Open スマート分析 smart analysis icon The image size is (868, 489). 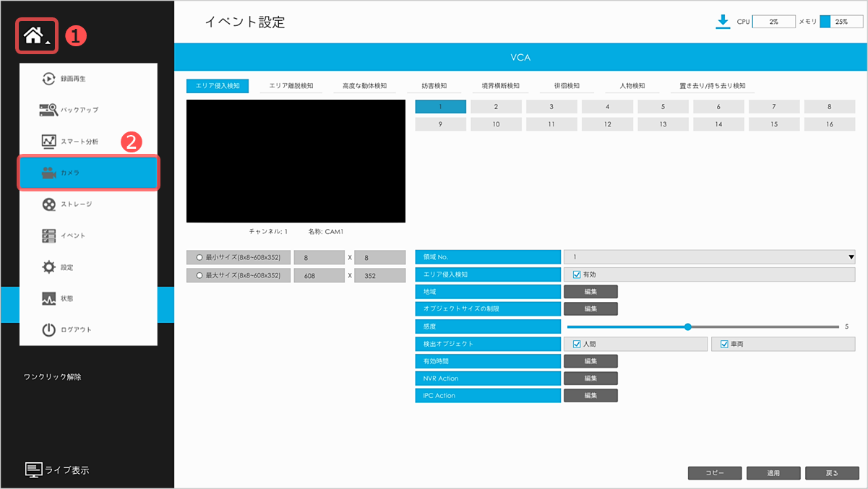(x=48, y=142)
